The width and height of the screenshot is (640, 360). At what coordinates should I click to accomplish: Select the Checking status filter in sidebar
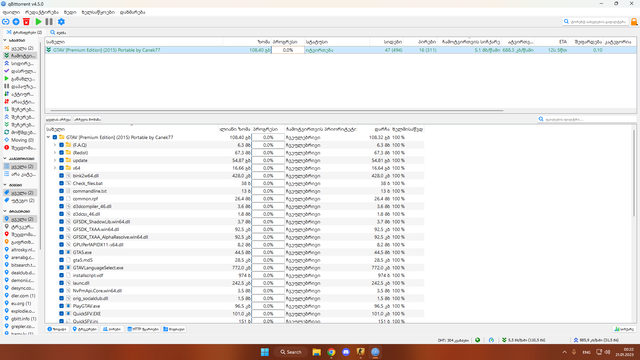pyautogui.click(x=20, y=132)
